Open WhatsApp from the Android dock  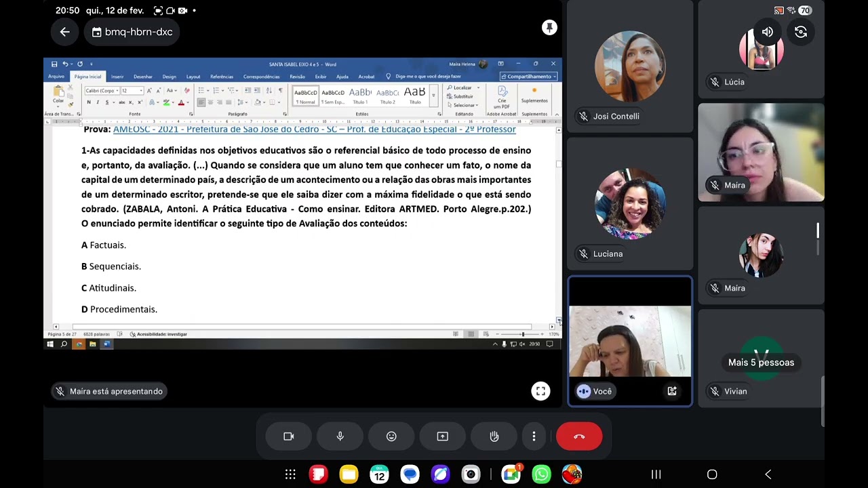[541, 474]
